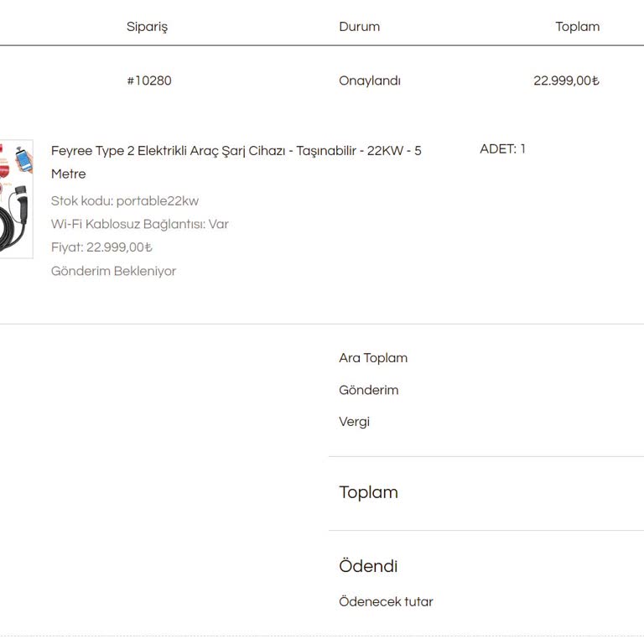
Task: Click the Gönderim summary row label
Action: point(369,390)
